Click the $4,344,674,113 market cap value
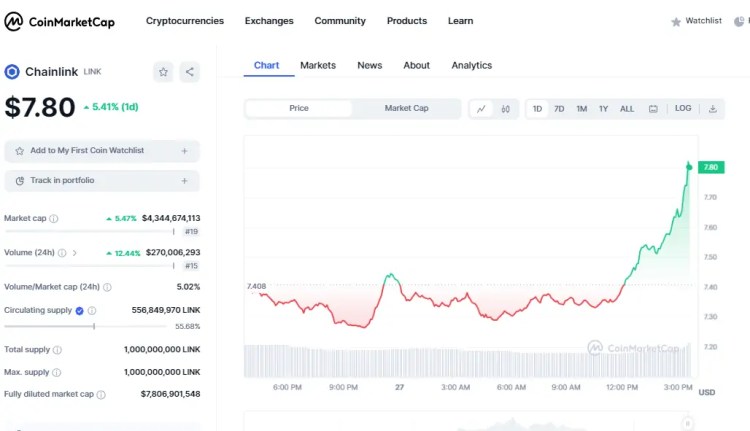This screenshot has width=750, height=431. click(171, 218)
